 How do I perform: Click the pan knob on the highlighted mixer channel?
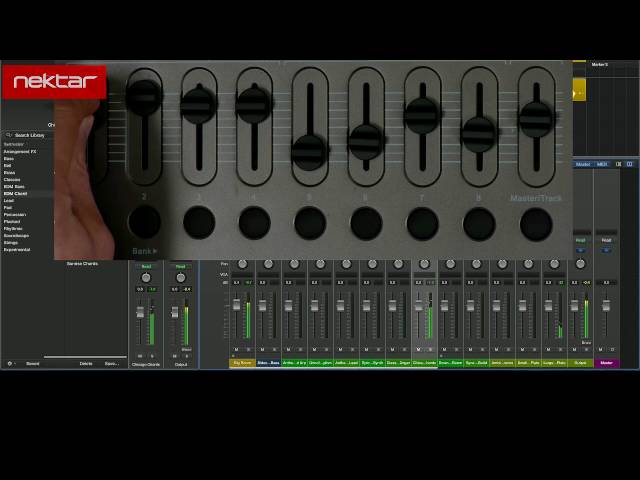(424, 264)
